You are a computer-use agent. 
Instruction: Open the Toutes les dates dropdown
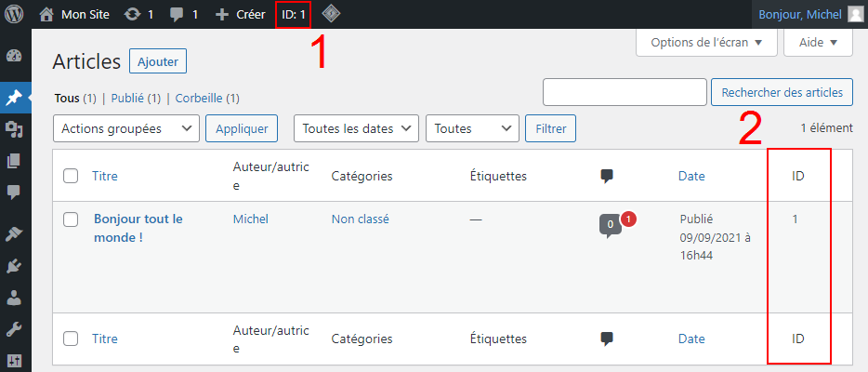click(356, 128)
